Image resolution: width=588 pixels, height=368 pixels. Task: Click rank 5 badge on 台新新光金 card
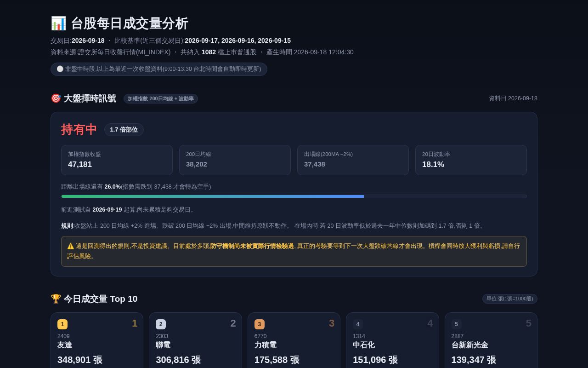(456, 324)
